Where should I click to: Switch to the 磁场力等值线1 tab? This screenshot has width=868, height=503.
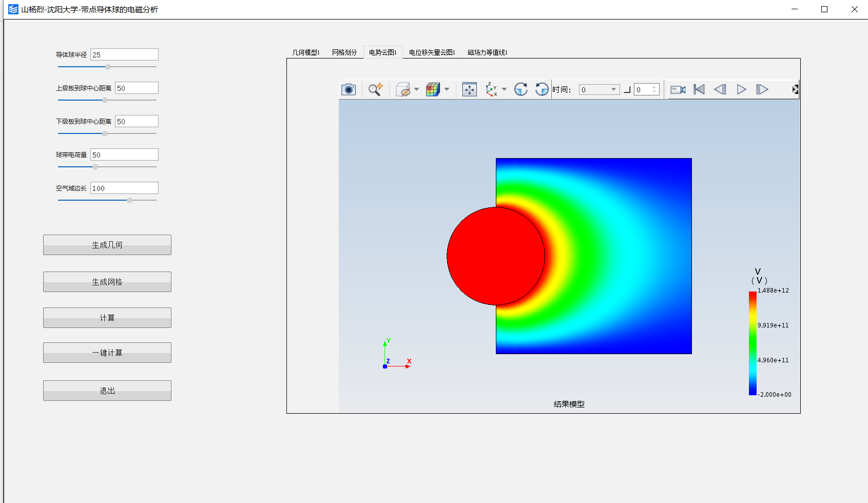[x=488, y=52]
